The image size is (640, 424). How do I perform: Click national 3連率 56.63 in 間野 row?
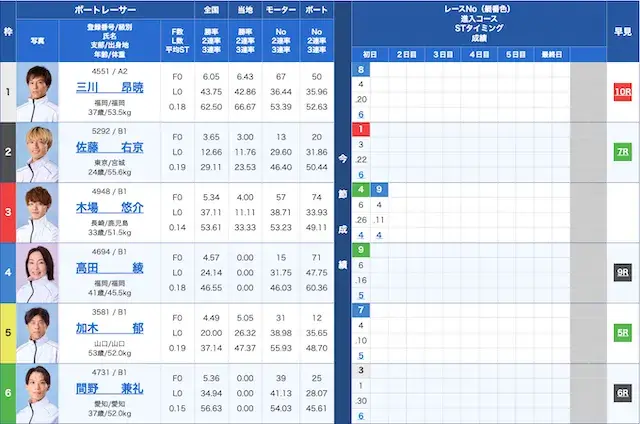point(211,408)
